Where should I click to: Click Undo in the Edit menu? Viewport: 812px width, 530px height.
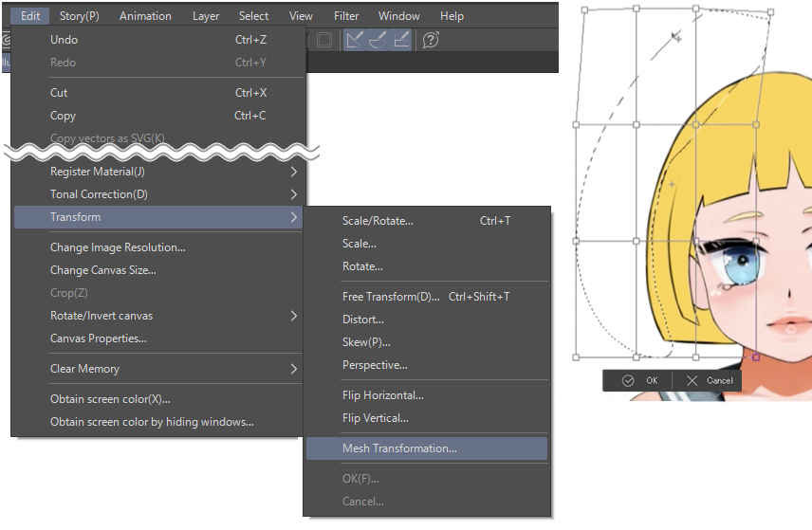65,40
